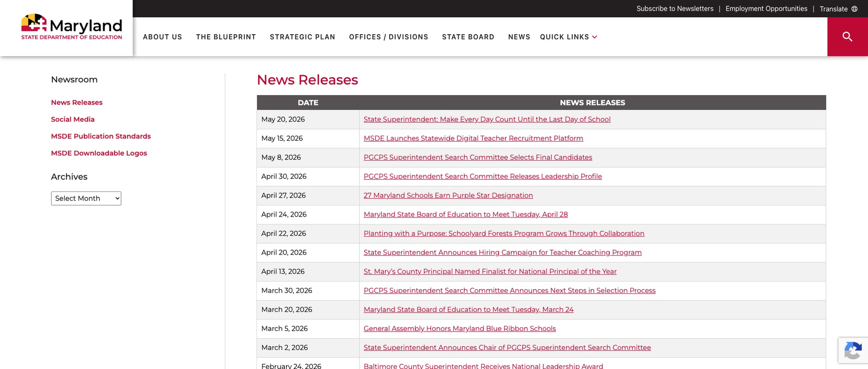Open MSDE Downloadable Logos link
The image size is (868, 369).
point(99,153)
